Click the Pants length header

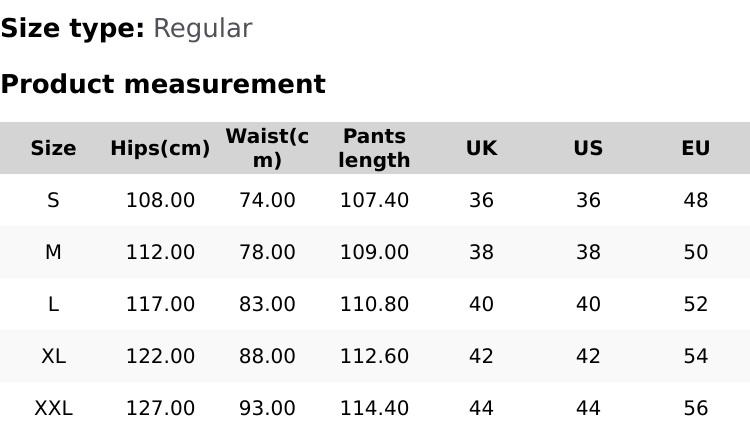pos(374,148)
